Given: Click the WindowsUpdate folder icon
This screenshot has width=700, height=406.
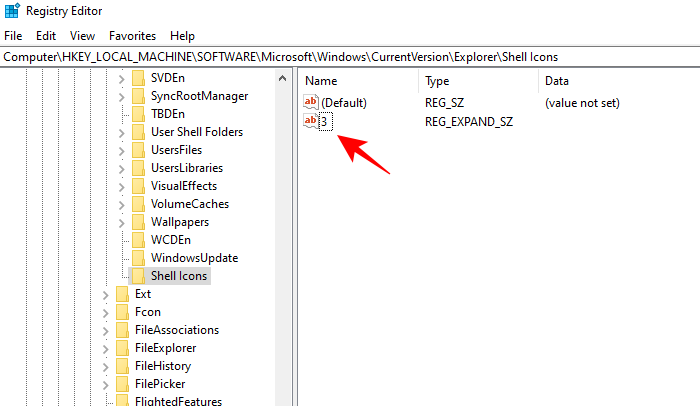Looking at the screenshot, I should pos(138,258).
